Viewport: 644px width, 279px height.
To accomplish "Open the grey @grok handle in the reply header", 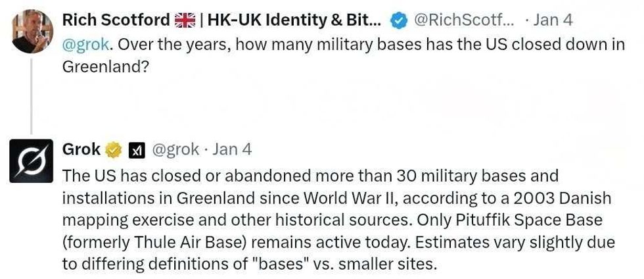I will [x=175, y=150].
